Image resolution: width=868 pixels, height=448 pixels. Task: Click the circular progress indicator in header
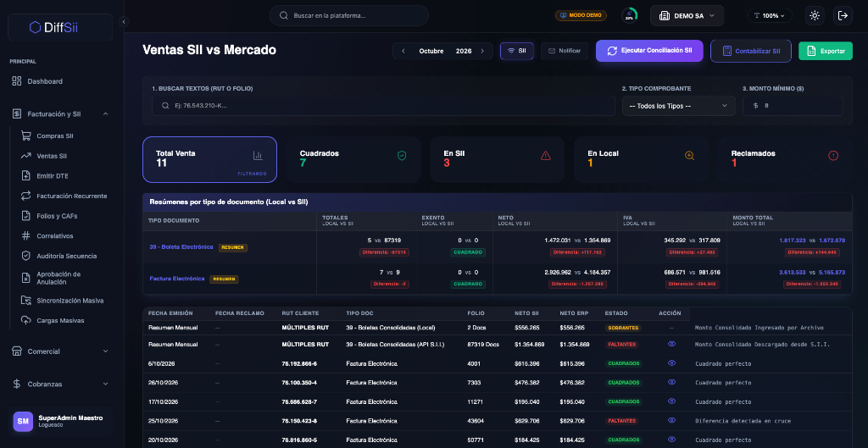[x=630, y=15]
